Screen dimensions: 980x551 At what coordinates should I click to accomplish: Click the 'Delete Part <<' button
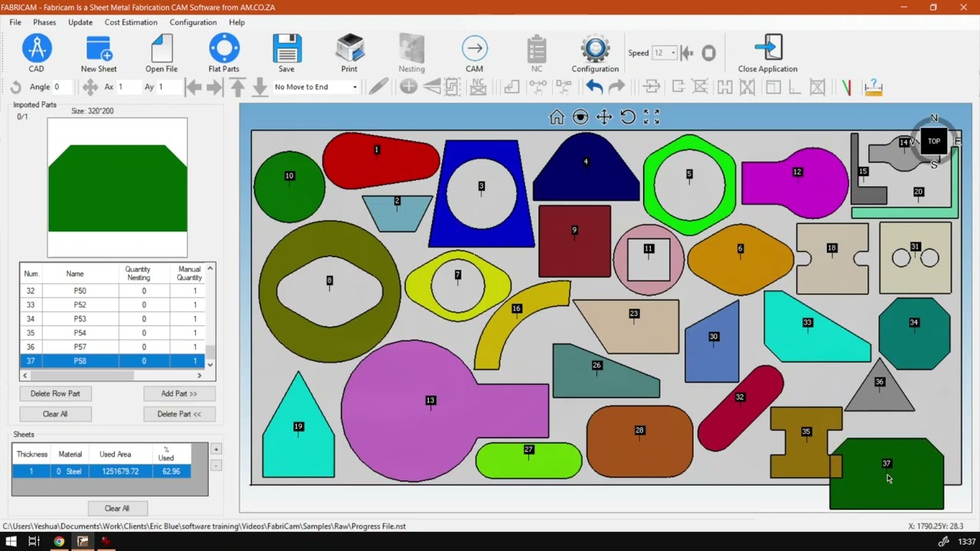pyautogui.click(x=179, y=414)
